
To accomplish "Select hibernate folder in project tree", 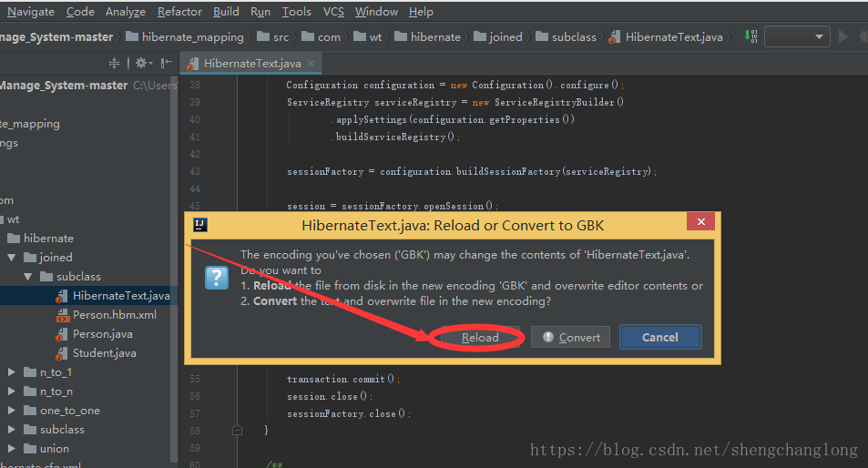I will click(40, 239).
